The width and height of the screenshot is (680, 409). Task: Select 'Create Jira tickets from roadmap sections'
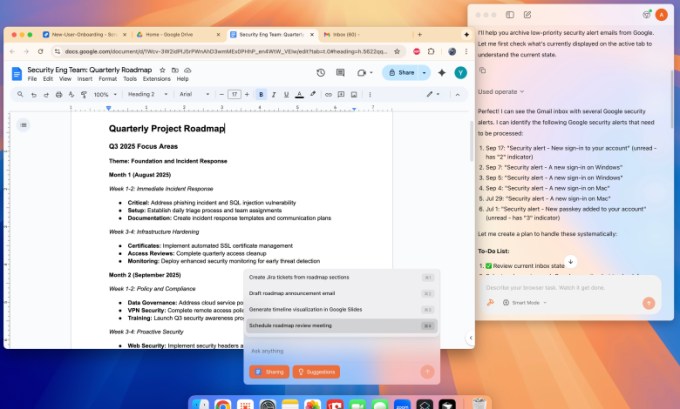(341, 277)
